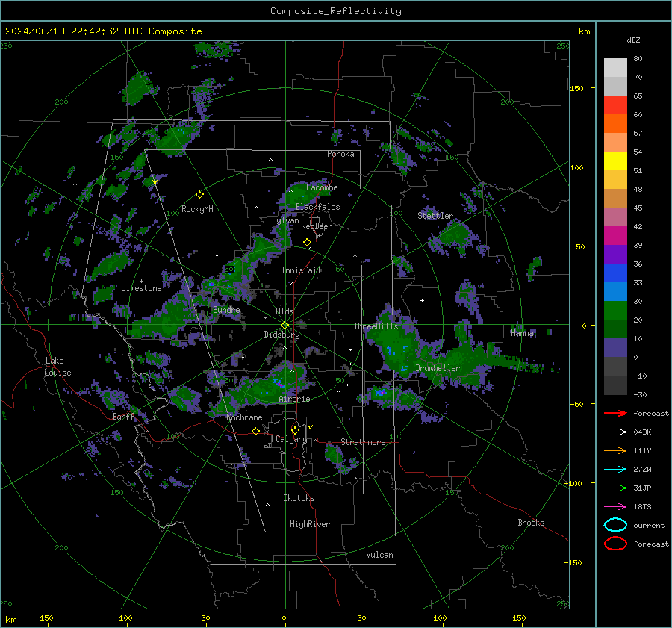Click the Banff label

tap(123, 416)
